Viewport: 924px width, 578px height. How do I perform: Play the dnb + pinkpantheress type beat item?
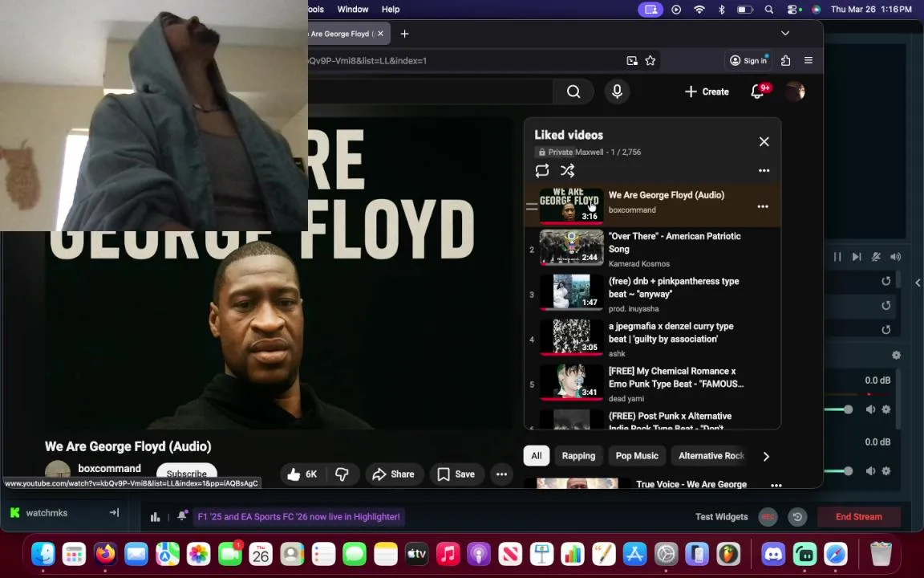pos(652,294)
